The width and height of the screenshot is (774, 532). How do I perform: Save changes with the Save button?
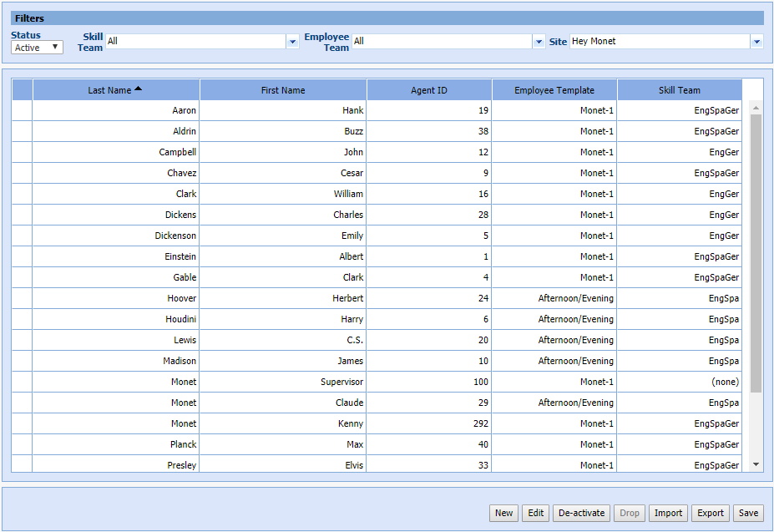click(748, 513)
